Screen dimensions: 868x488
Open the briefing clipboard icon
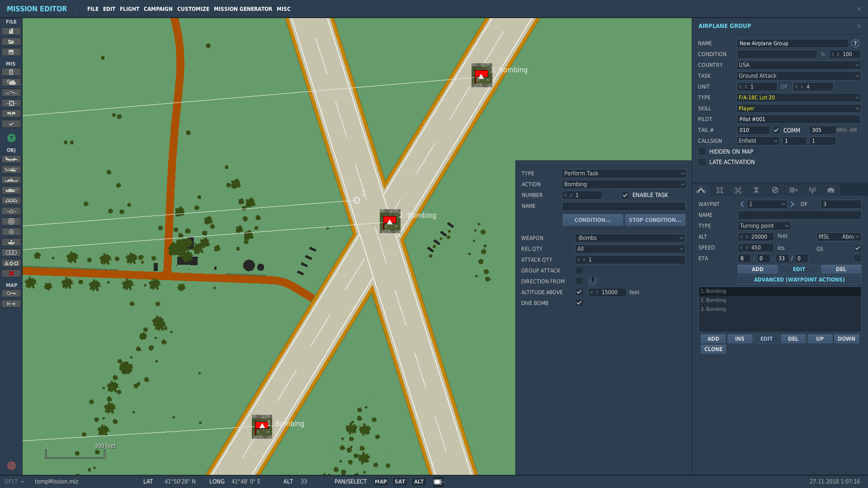coord(11,72)
